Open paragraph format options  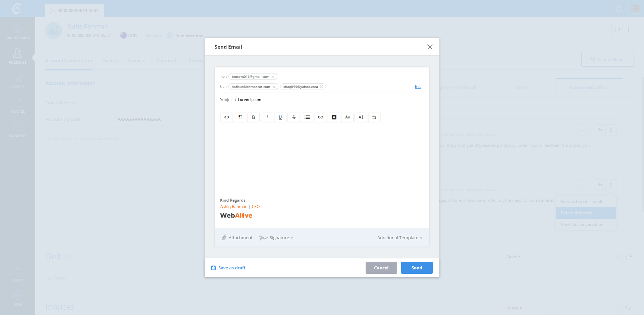point(240,117)
